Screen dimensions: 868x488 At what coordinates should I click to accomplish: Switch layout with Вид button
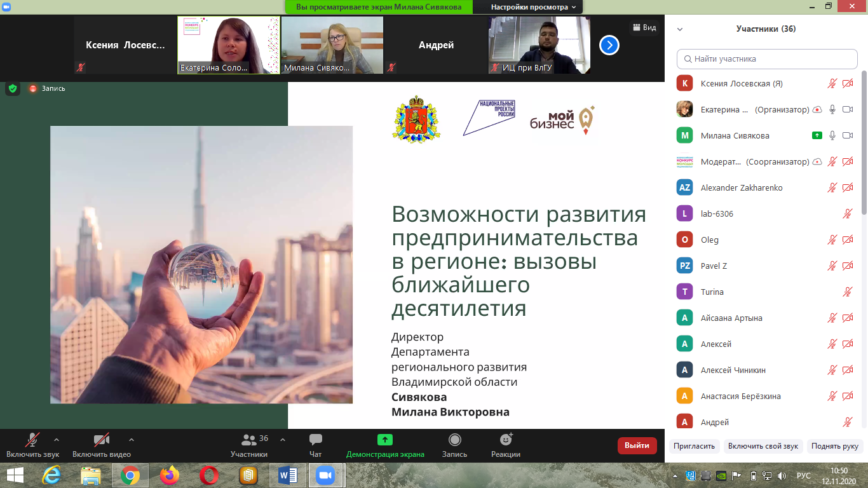point(644,27)
